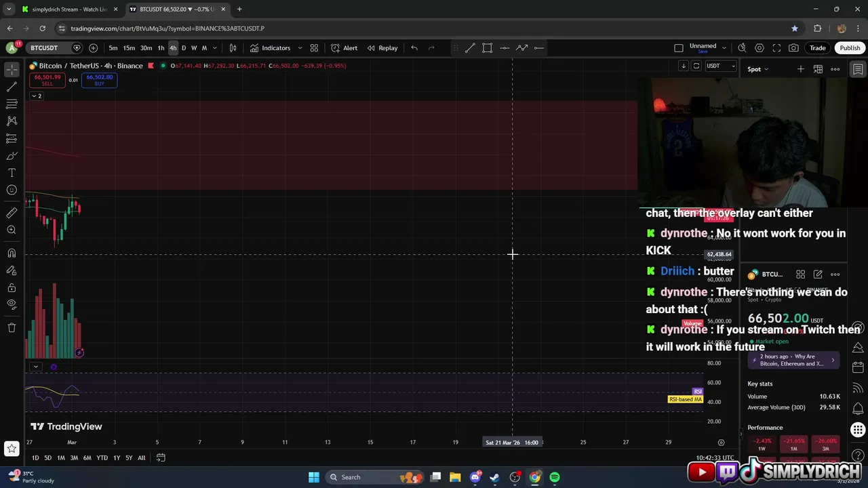This screenshot has width=868, height=488.
Task: Toggle the watchlist and details sidebar
Action: point(858,69)
